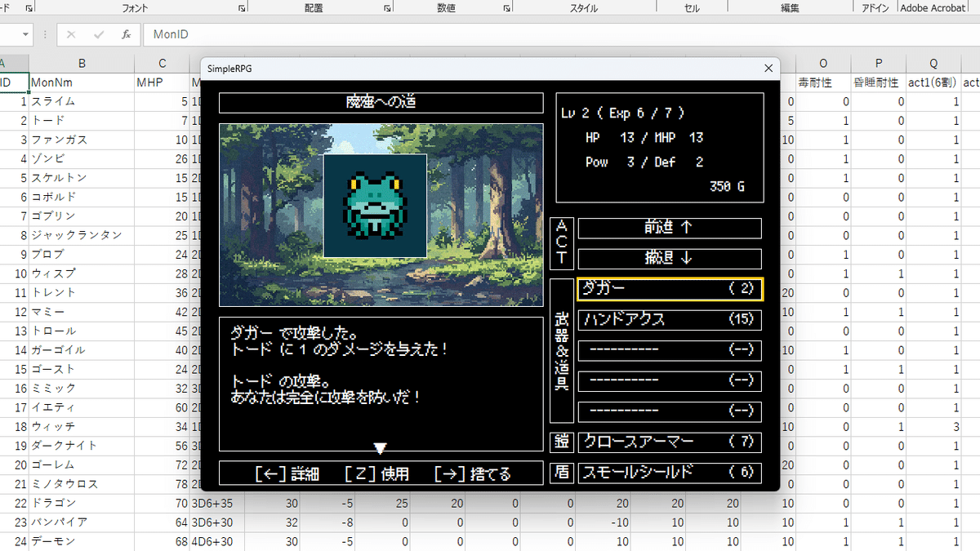Image resolution: width=980 pixels, height=551 pixels.
Task: Select the MonNm header cell
Action: (82, 82)
